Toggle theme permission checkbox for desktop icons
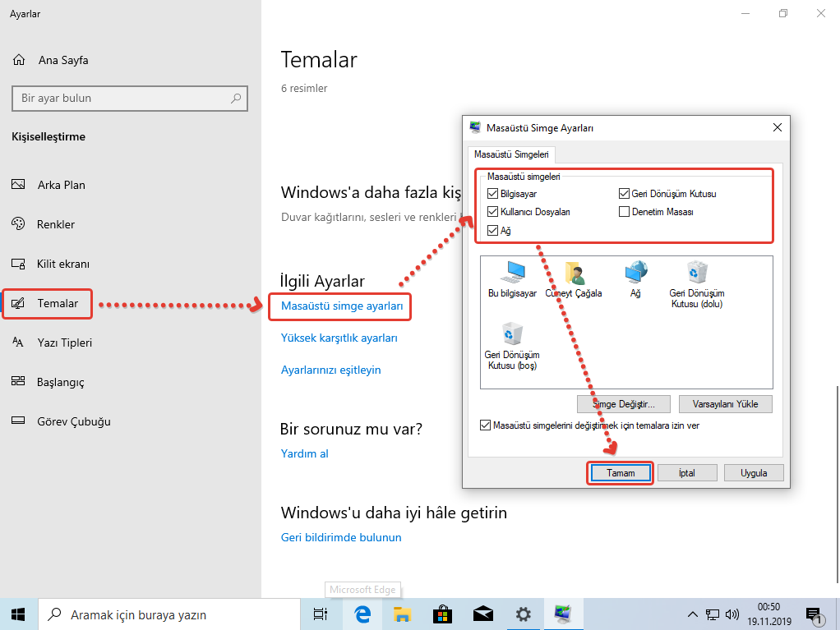 [485, 425]
